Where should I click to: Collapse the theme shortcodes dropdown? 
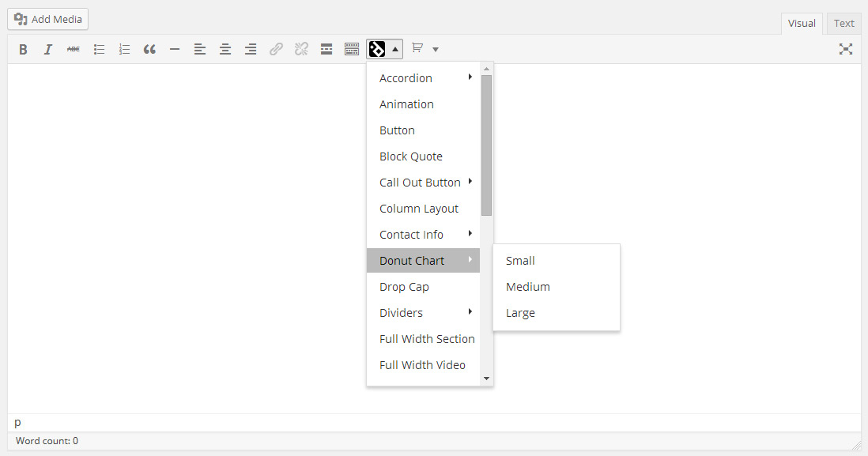tap(385, 49)
